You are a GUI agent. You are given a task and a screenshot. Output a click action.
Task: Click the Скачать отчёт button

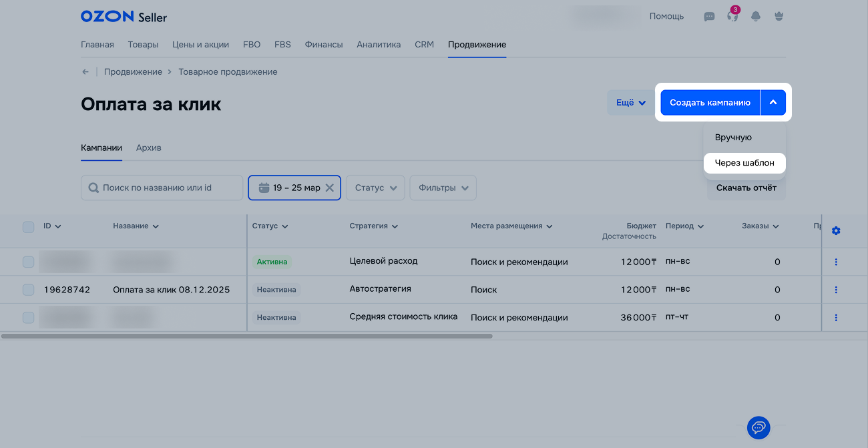click(x=746, y=188)
